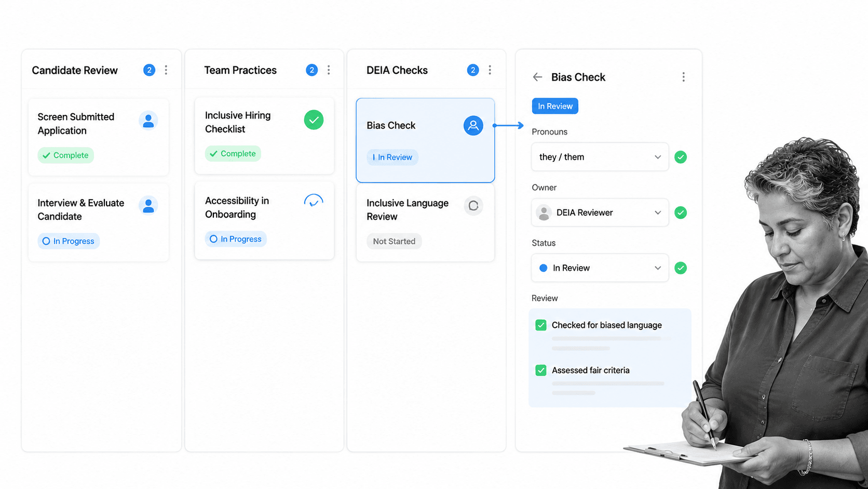Screen dimensions: 868x489
Task: Click assignee avatar on Screen Submitted Application
Action: point(148,121)
